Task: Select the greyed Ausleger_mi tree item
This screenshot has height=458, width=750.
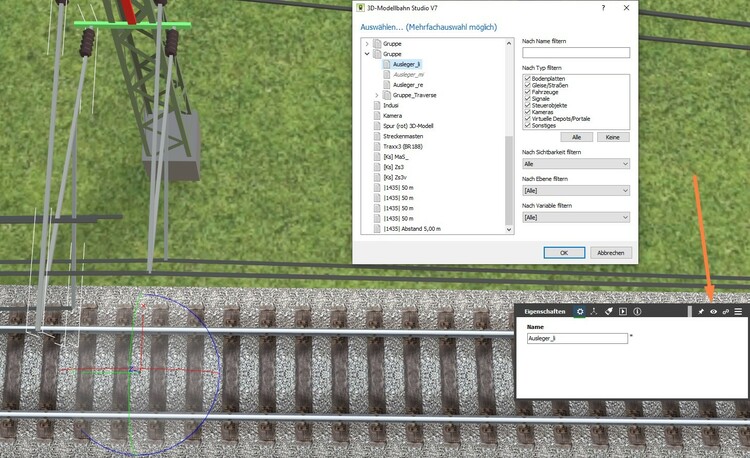Action: point(408,75)
